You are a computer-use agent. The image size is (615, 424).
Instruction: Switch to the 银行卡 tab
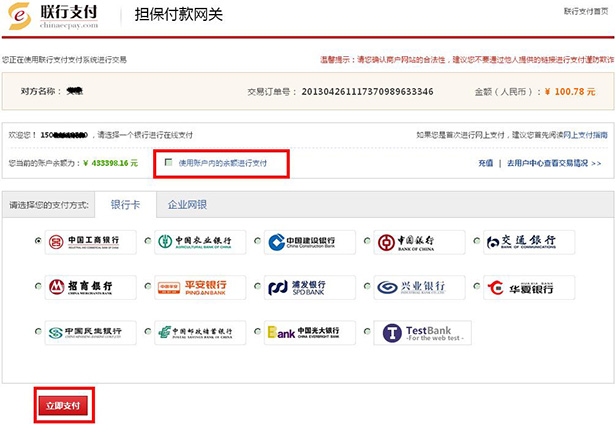[124, 203]
